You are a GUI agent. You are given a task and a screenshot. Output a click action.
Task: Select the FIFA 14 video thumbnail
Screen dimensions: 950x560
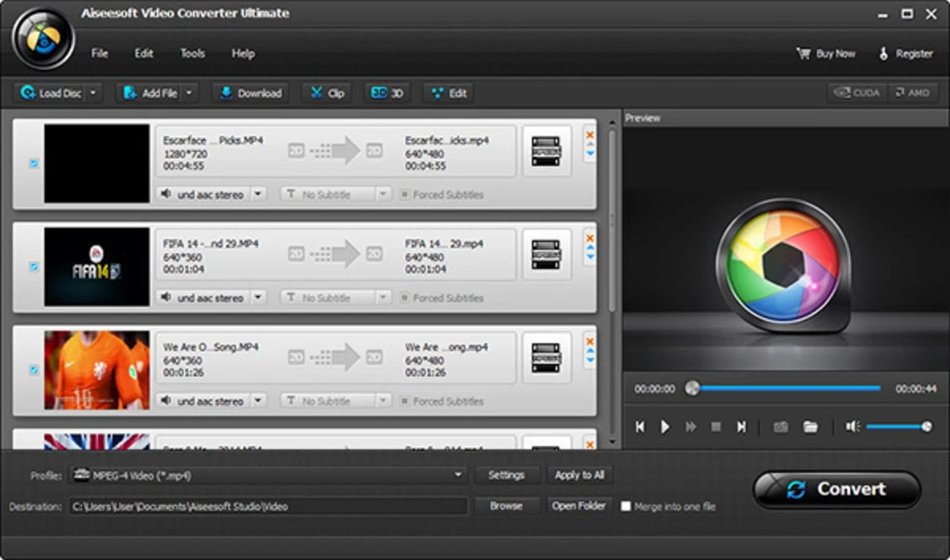[x=96, y=267]
